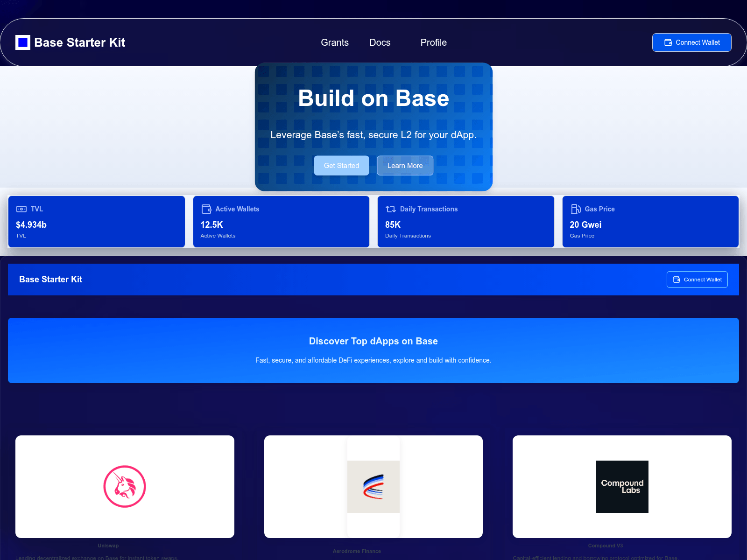This screenshot has width=747, height=560.
Task: Open the Grants nav item
Action: pos(335,42)
